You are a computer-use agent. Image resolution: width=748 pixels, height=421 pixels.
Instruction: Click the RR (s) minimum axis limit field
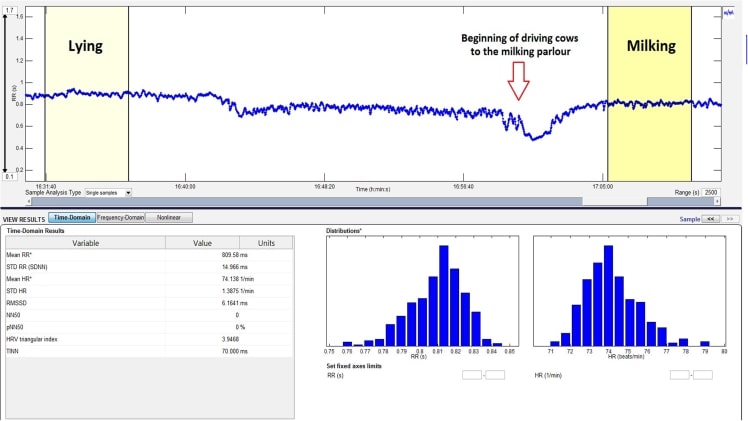(472, 375)
